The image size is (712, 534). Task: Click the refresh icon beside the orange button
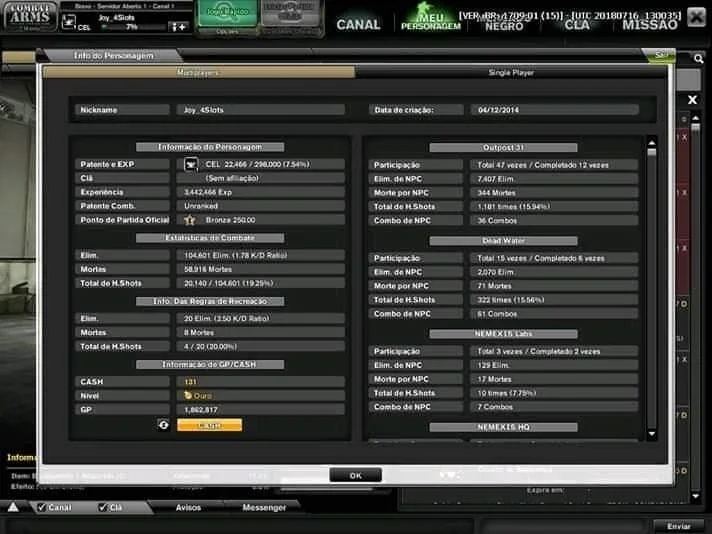pos(164,425)
